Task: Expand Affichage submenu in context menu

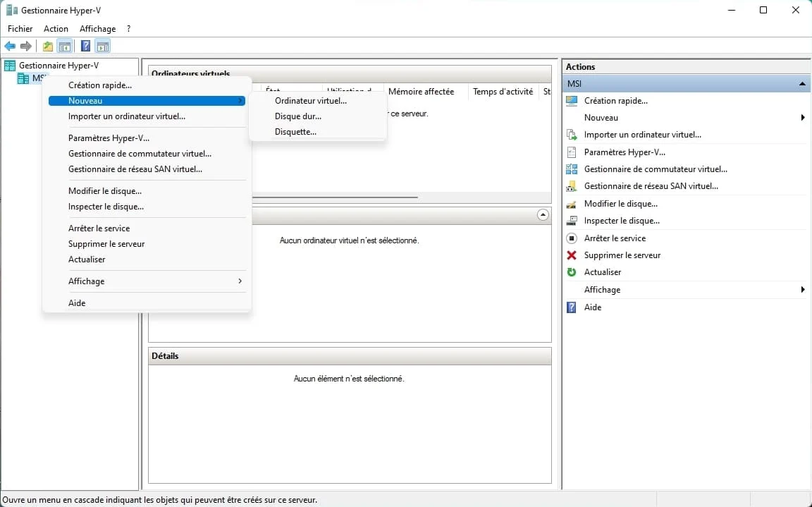Action: [147, 281]
